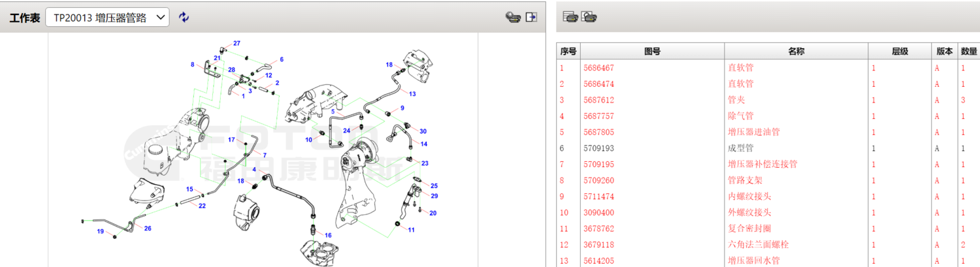Click the print diagram icon above the drawing

point(513,18)
